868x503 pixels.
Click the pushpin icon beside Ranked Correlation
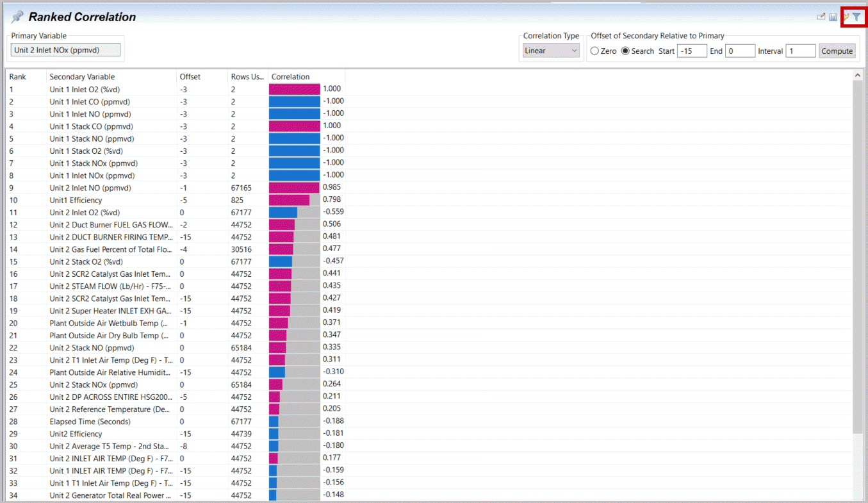[x=17, y=17]
